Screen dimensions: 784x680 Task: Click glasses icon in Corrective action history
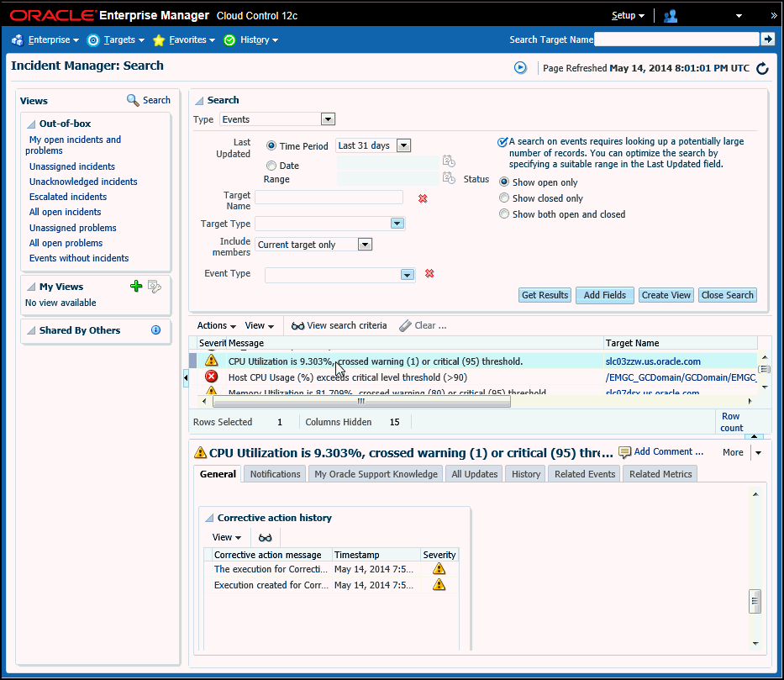265,537
